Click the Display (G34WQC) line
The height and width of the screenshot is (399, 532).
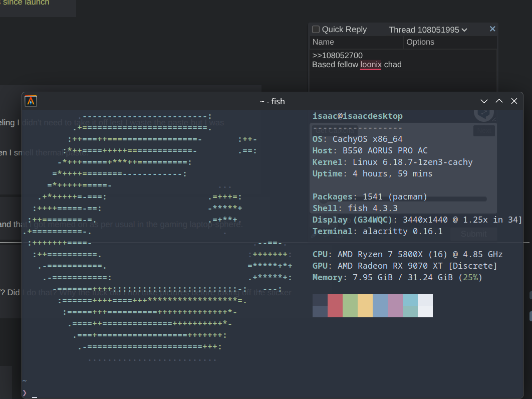click(417, 220)
